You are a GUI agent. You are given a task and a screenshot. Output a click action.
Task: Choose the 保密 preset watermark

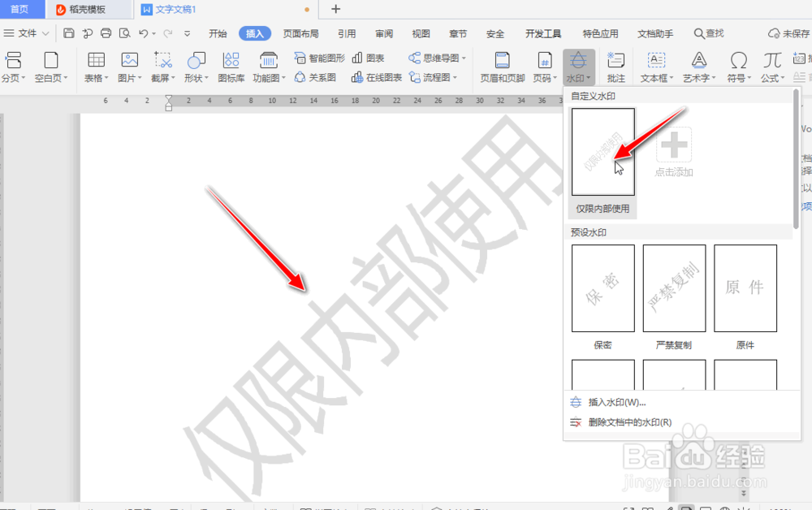coord(603,288)
